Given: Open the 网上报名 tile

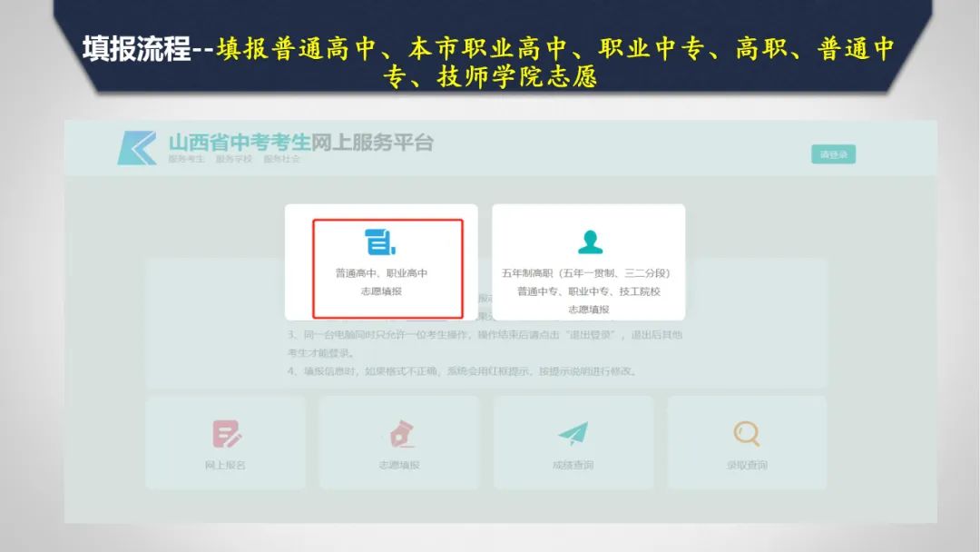Looking at the screenshot, I should pyautogui.click(x=226, y=443).
